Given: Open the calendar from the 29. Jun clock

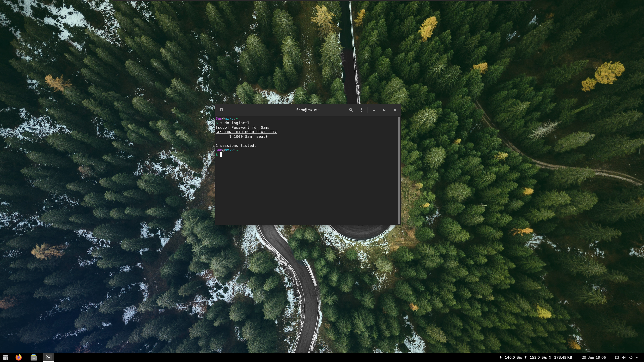Looking at the screenshot, I should [x=594, y=357].
